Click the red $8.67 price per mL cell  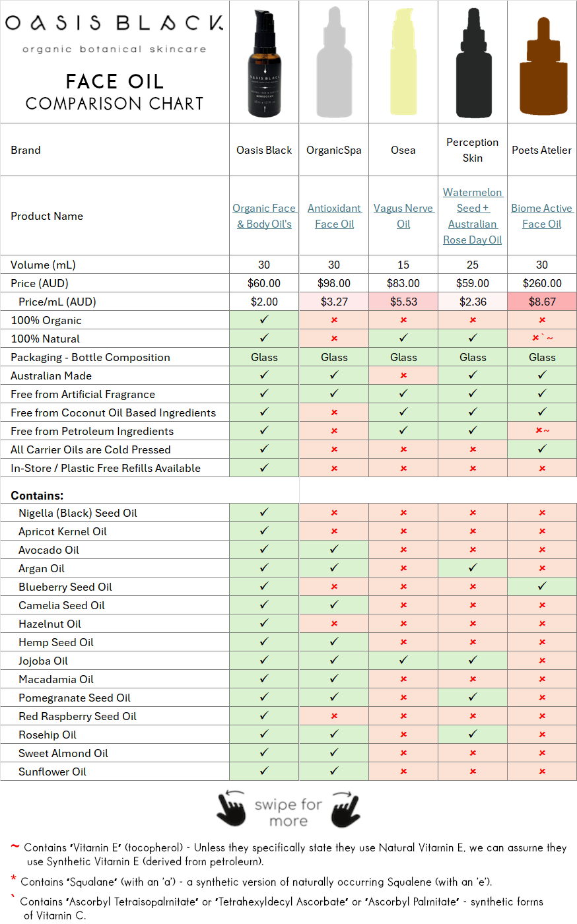542,302
